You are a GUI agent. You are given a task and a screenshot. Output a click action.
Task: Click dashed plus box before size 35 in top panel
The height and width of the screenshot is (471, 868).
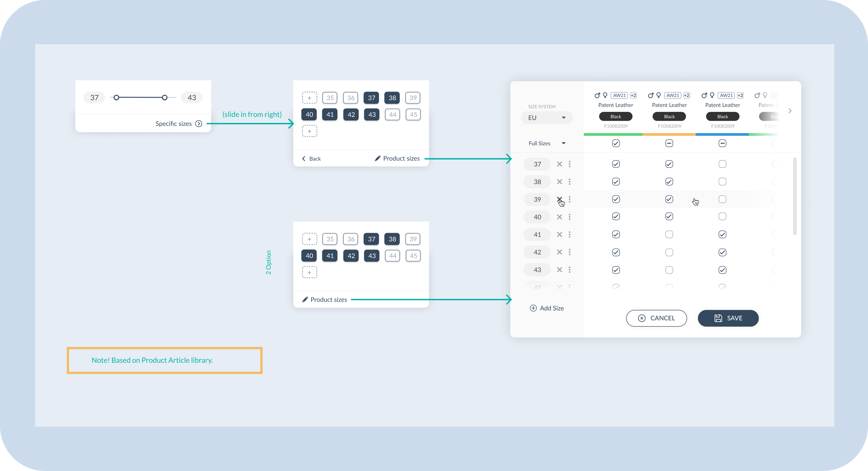click(309, 98)
